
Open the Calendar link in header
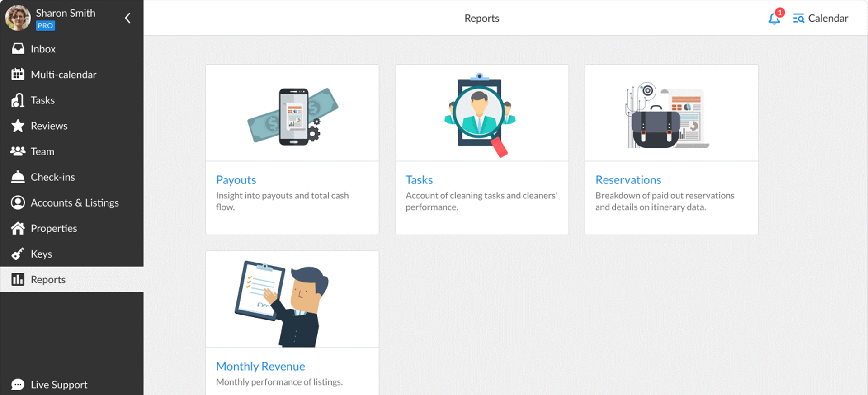tap(828, 18)
